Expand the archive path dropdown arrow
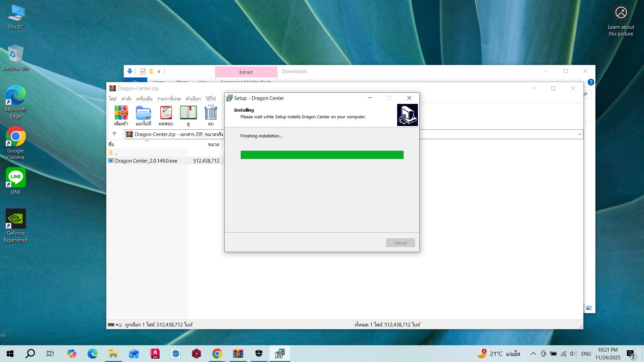This screenshot has width=644, height=362. coord(579,134)
